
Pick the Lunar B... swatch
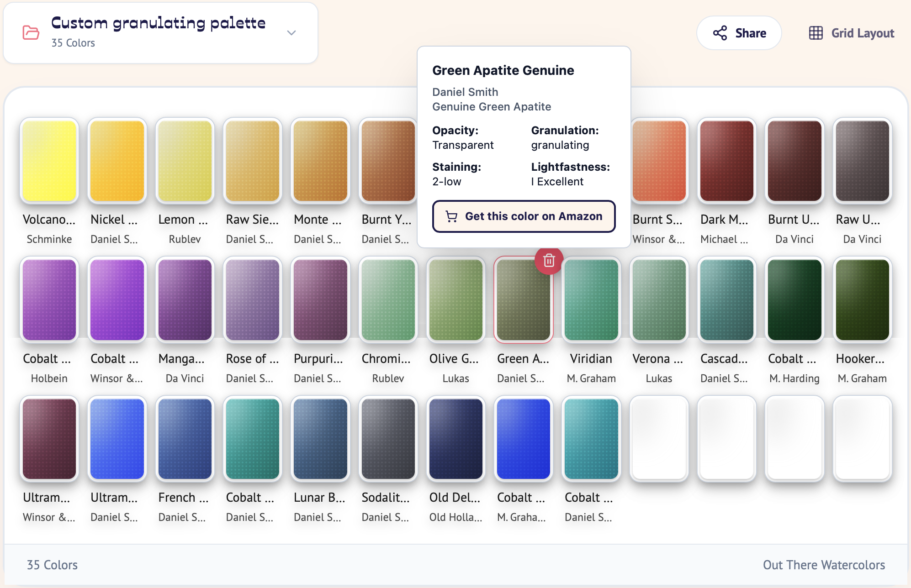click(x=320, y=439)
